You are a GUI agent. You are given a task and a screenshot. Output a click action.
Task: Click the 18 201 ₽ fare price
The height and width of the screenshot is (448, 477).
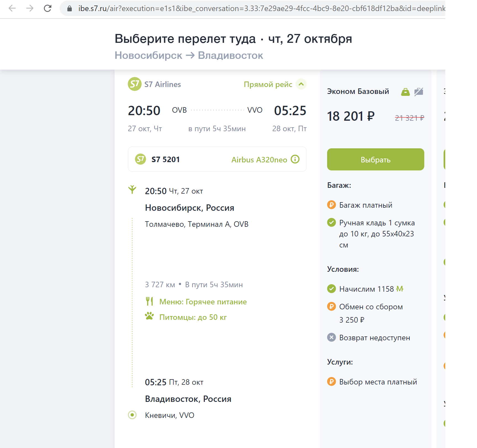[x=351, y=116]
